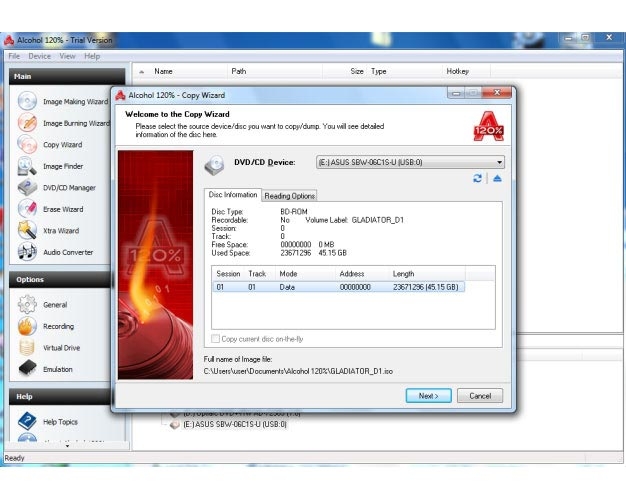Open the DVD/CD Manager icon

pos(27,187)
